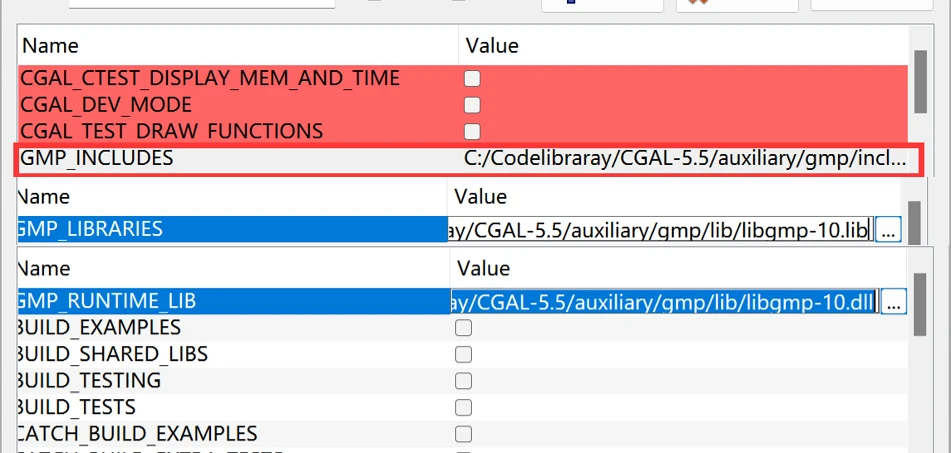Enable the CATCH_BUILD_EXAMPLES checkbox
The image size is (951, 453).
click(464, 434)
